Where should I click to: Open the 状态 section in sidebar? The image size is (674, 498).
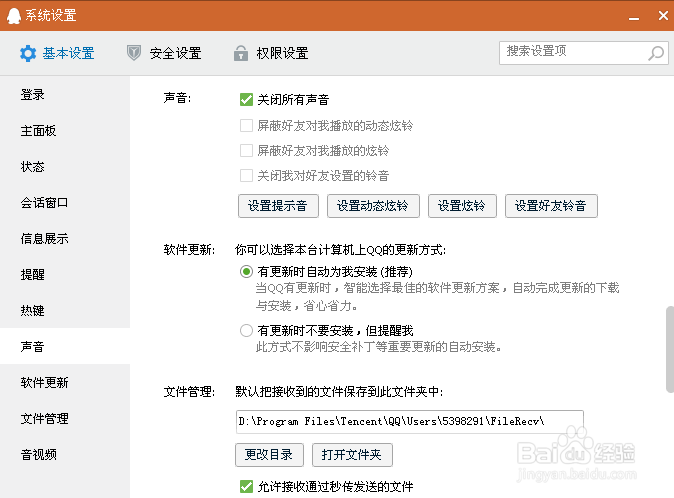pyautogui.click(x=65, y=167)
